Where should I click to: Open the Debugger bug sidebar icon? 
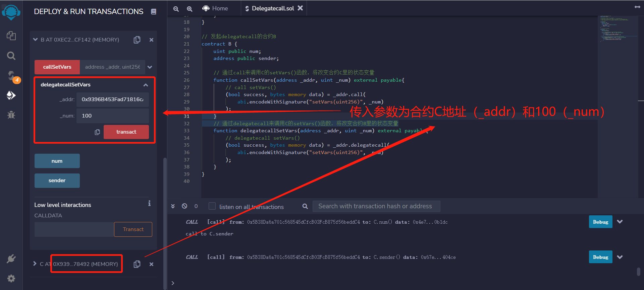click(x=11, y=115)
